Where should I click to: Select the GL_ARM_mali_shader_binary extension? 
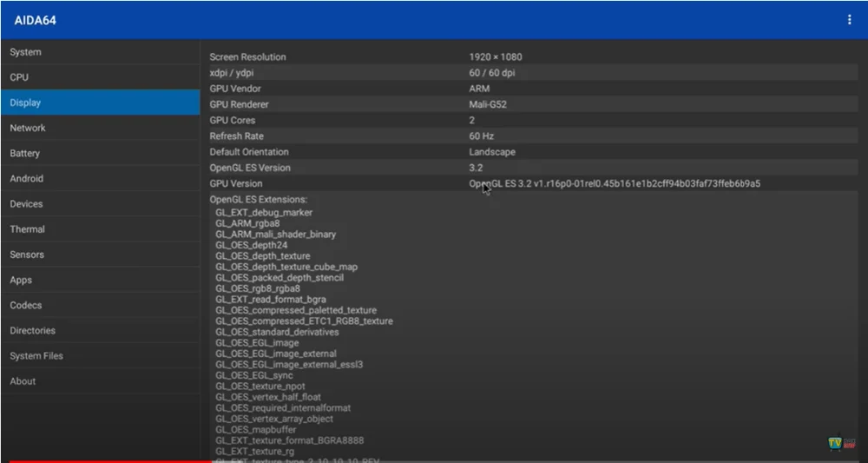[276, 235]
